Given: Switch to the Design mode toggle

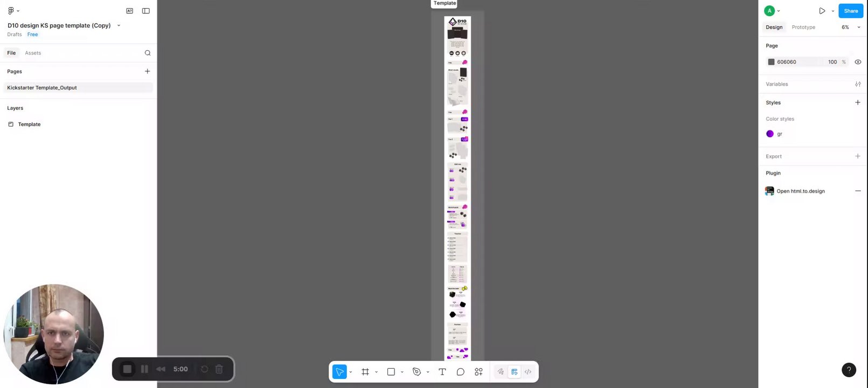Looking at the screenshot, I should [515, 372].
